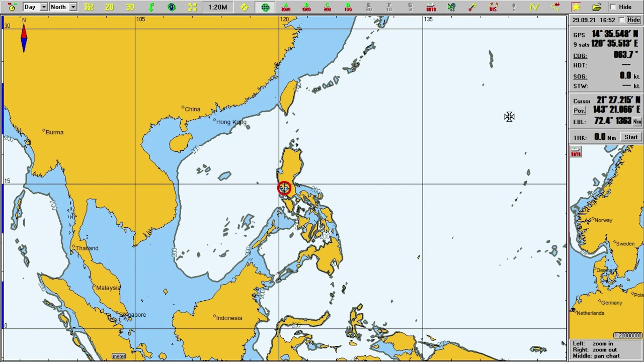Click the SOG label
The image size is (644, 362).
(580, 76)
